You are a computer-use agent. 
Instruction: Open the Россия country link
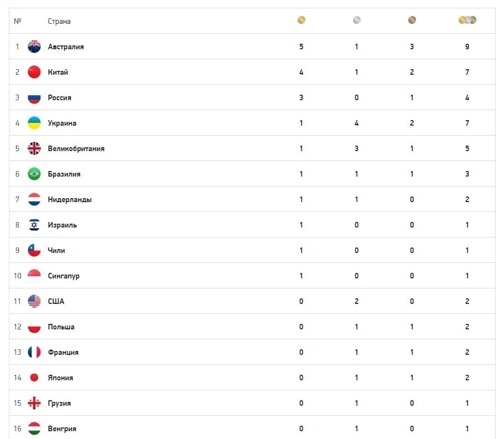[59, 97]
